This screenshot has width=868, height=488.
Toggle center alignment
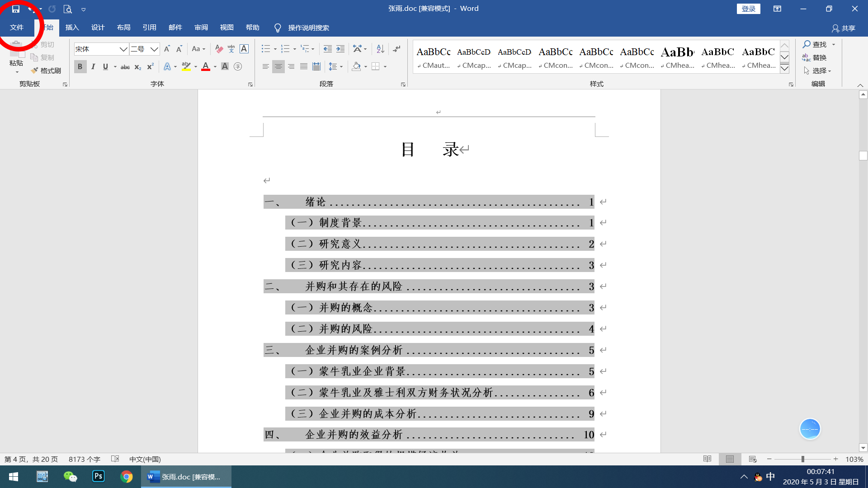(278, 66)
